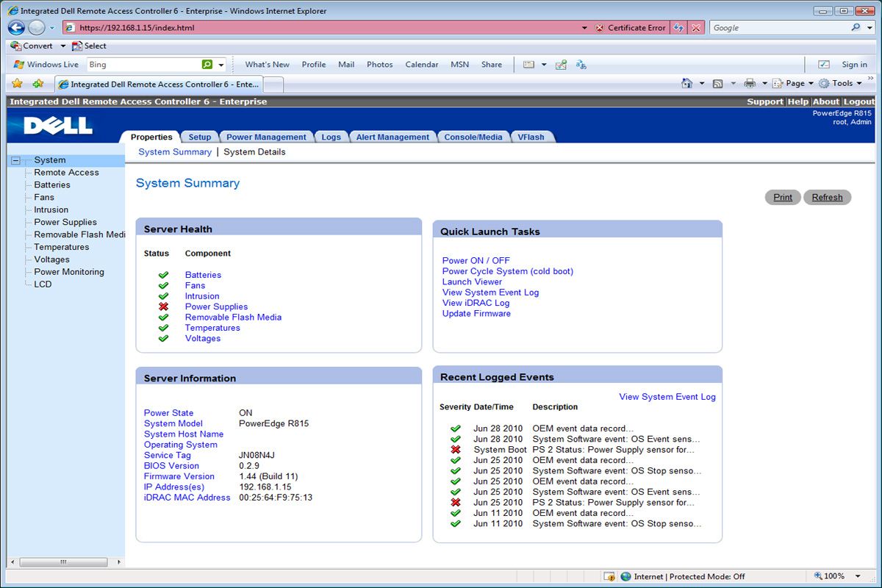This screenshot has width=882, height=588.
Task: Click the Windows Live Mail menu item
Action: (x=346, y=65)
